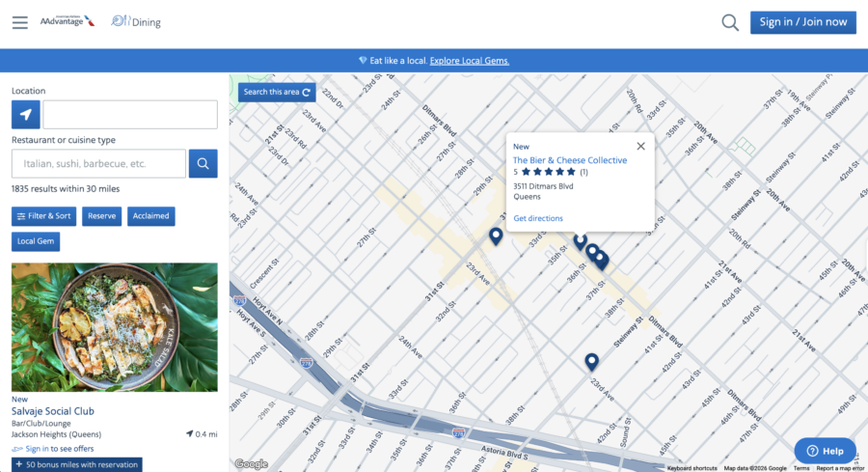The image size is (868, 472).
Task: Select the map pin under the popup
Action: [580, 241]
